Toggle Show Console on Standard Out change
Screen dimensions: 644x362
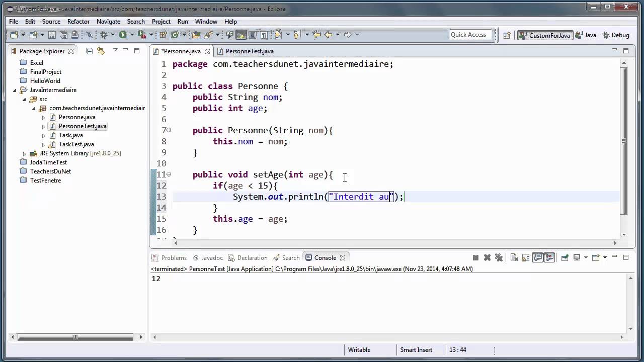coord(538,257)
